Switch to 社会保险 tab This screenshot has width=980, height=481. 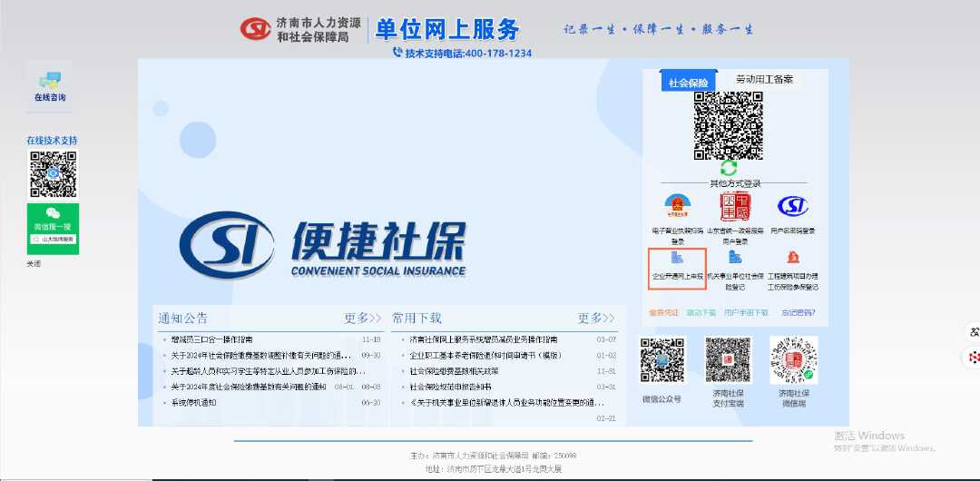(x=689, y=83)
